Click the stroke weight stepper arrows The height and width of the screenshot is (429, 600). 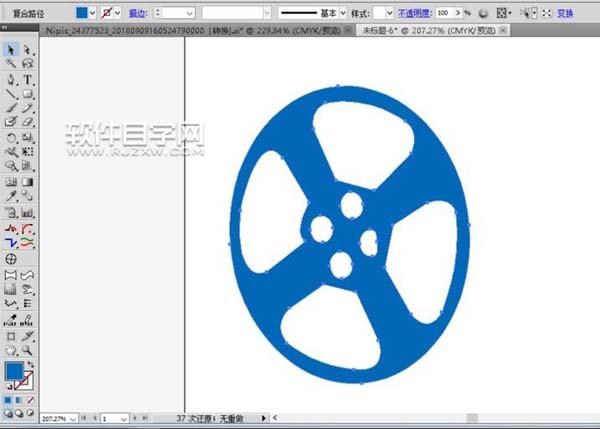coord(158,13)
